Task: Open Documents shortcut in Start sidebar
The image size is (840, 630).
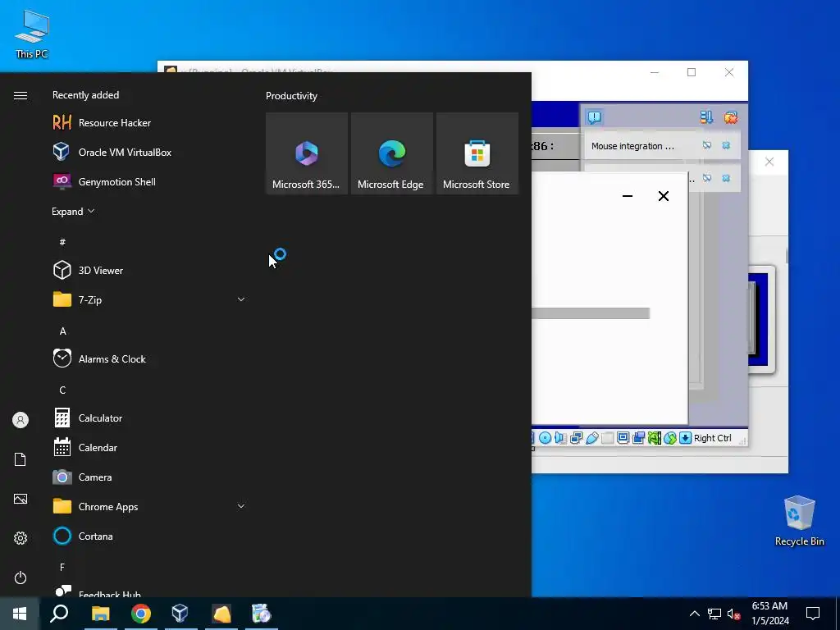Action: (x=21, y=459)
